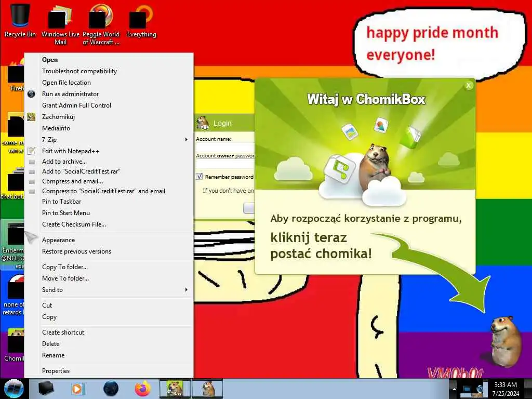This screenshot has height=399, width=532.
Task: Click the Notepad++ menu icon
Action: [32, 151]
